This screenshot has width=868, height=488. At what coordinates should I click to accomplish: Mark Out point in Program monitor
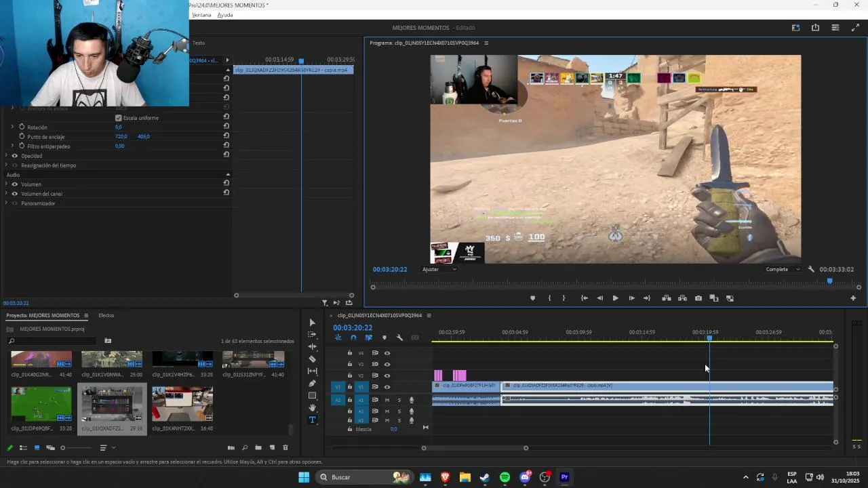564,298
